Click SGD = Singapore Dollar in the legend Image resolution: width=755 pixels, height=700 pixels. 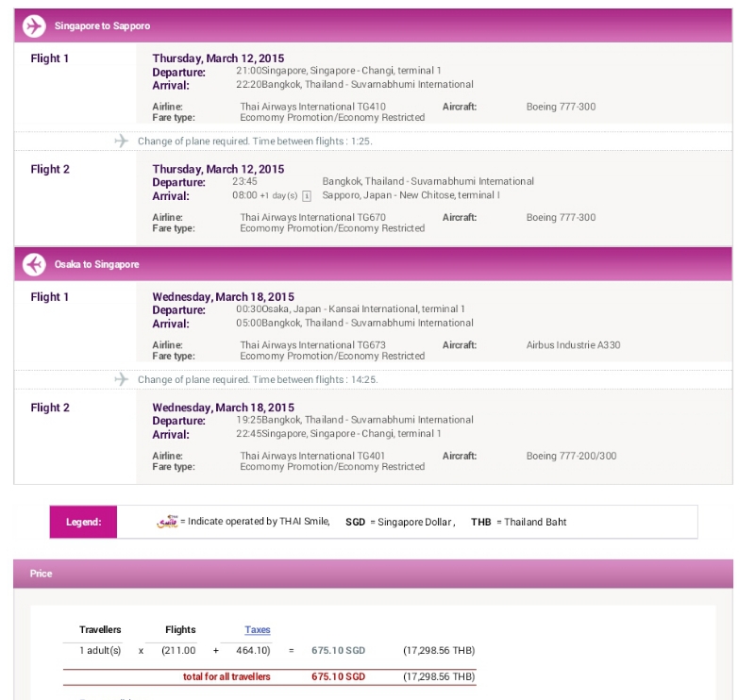(x=400, y=522)
